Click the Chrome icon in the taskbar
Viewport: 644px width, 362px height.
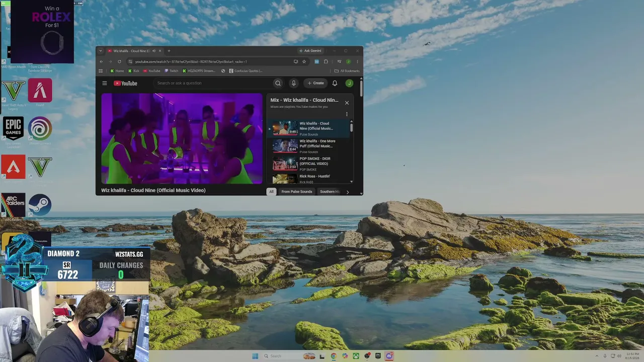point(334,356)
